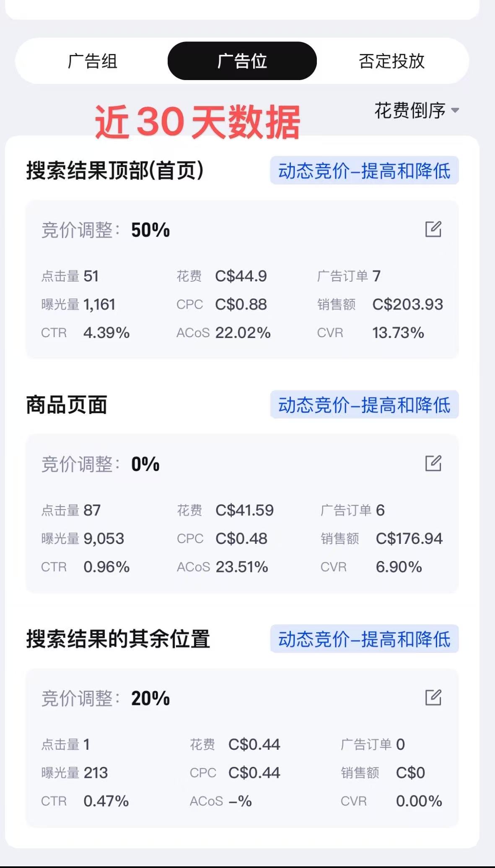Tap the 9,053 impressions value
The width and height of the screenshot is (495, 868).
(x=104, y=538)
